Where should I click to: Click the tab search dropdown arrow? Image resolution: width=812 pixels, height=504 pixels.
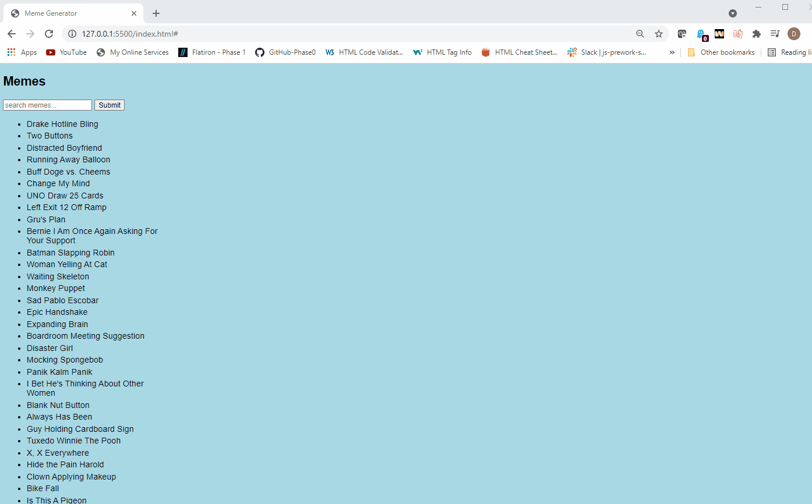pyautogui.click(x=733, y=13)
